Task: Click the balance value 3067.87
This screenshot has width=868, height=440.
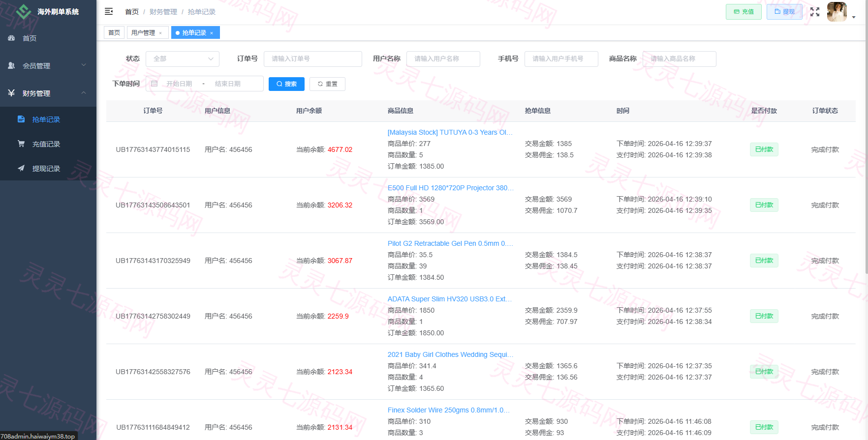Action: click(340, 261)
